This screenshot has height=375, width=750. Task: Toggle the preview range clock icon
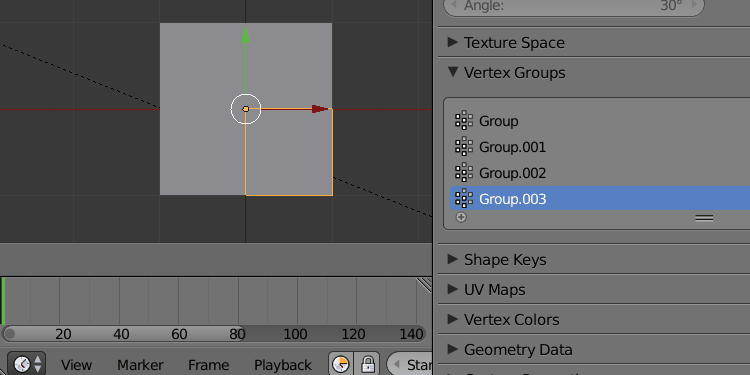pyautogui.click(x=341, y=364)
